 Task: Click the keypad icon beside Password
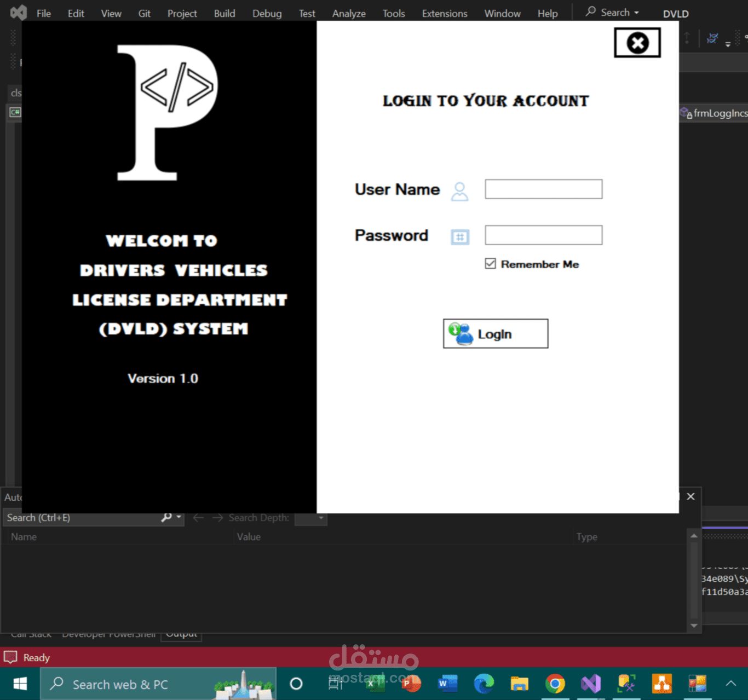point(460,237)
